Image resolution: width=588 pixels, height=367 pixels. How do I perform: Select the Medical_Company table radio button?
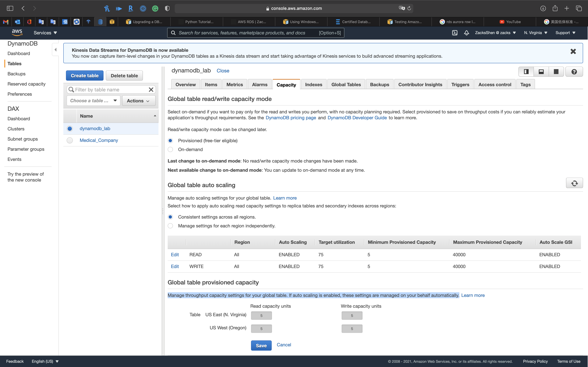(70, 141)
